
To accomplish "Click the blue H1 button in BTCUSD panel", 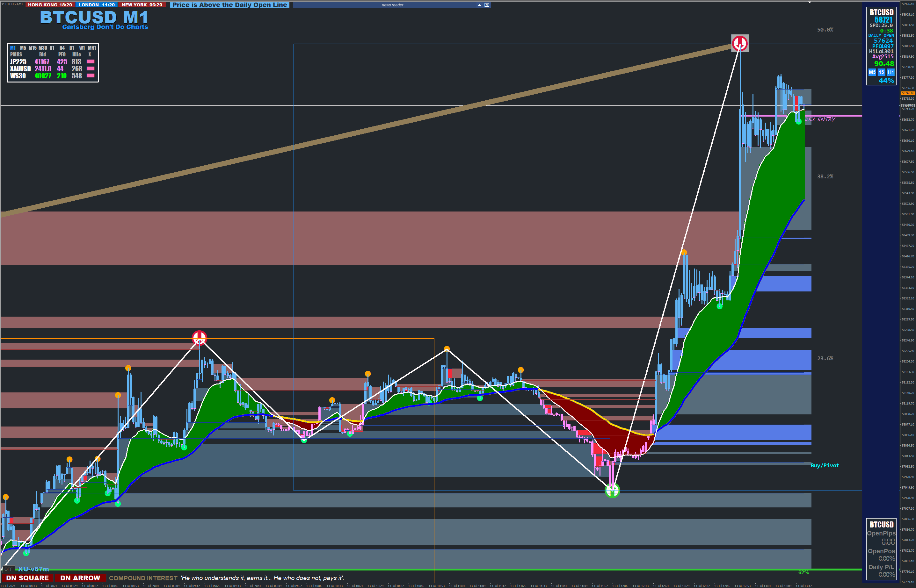I will pyautogui.click(x=891, y=72).
